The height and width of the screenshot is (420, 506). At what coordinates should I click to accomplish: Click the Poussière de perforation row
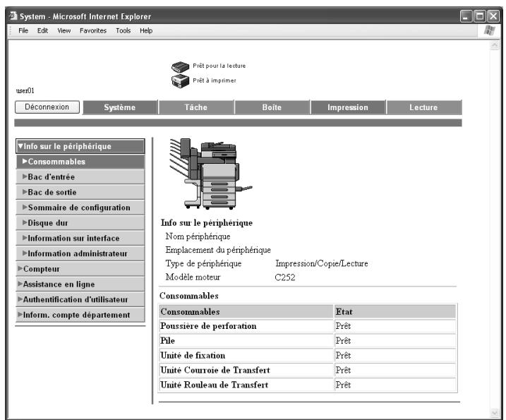pos(308,326)
